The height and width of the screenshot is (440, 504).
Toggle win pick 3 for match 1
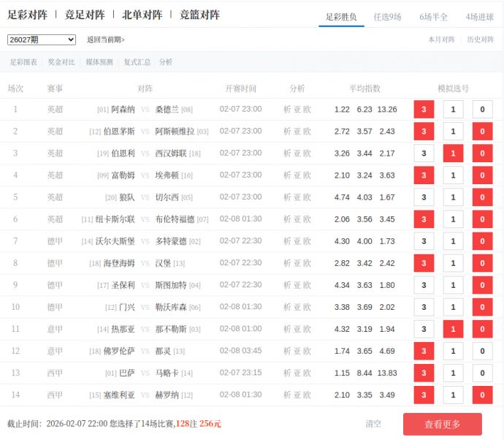tap(424, 110)
